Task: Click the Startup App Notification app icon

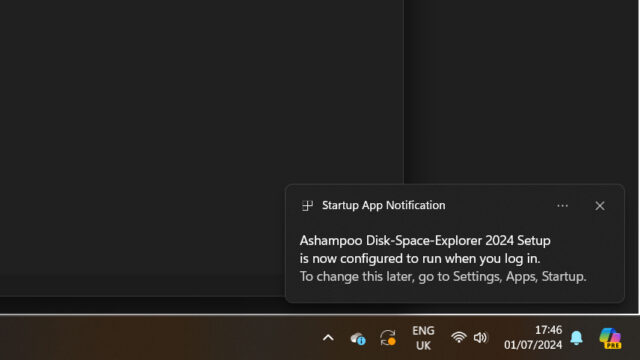Action: [x=307, y=206]
